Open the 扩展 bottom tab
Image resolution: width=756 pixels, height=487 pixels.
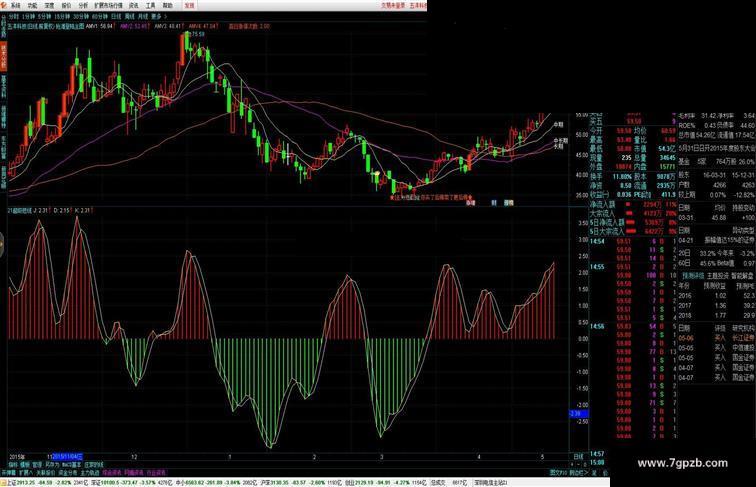pyautogui.click(x=25, y=473)
